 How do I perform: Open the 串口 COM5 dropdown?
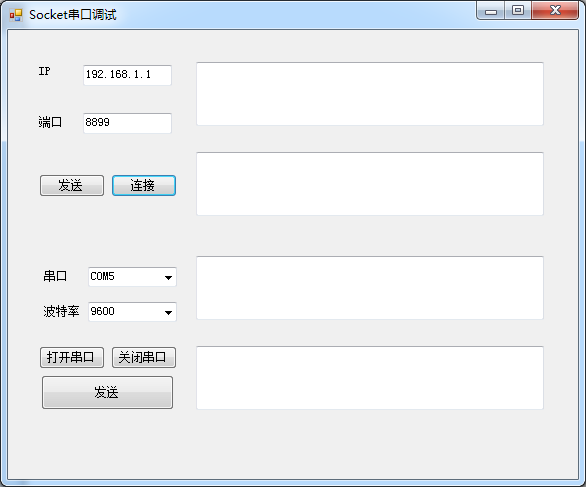click(x=132, y=277)
